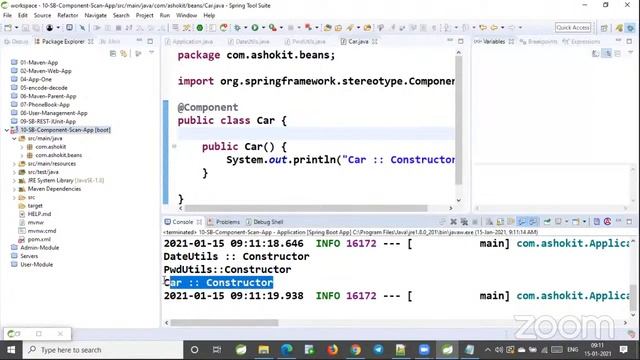Click the Pin Console icon

tap(547, 222)
